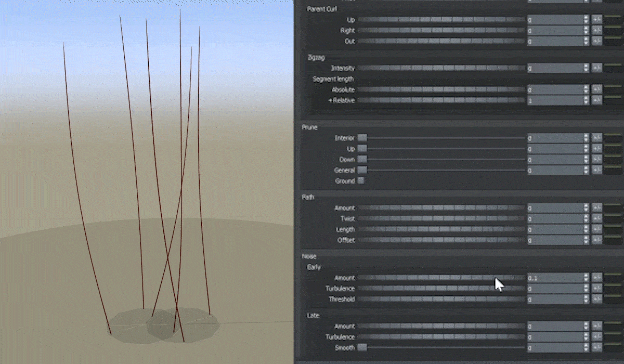The height and width of the screenshot is (364, 624).
Task: Click the variance icon for Path Length
Action: (597, 229)
